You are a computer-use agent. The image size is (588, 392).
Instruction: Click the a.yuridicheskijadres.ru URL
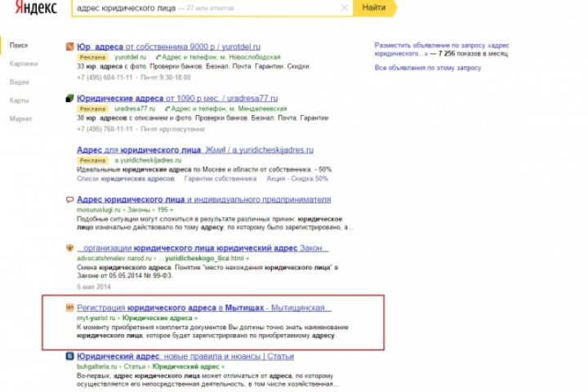(148, 160)
